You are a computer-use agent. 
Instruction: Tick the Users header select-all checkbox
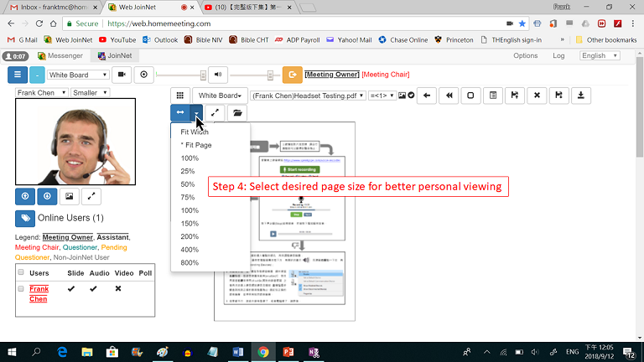(22, 272)
